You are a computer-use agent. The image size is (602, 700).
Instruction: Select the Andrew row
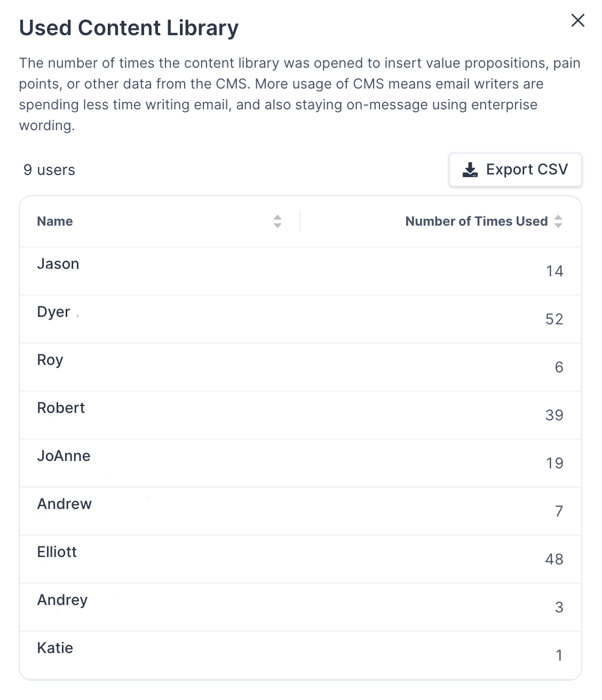coord(300,511)
